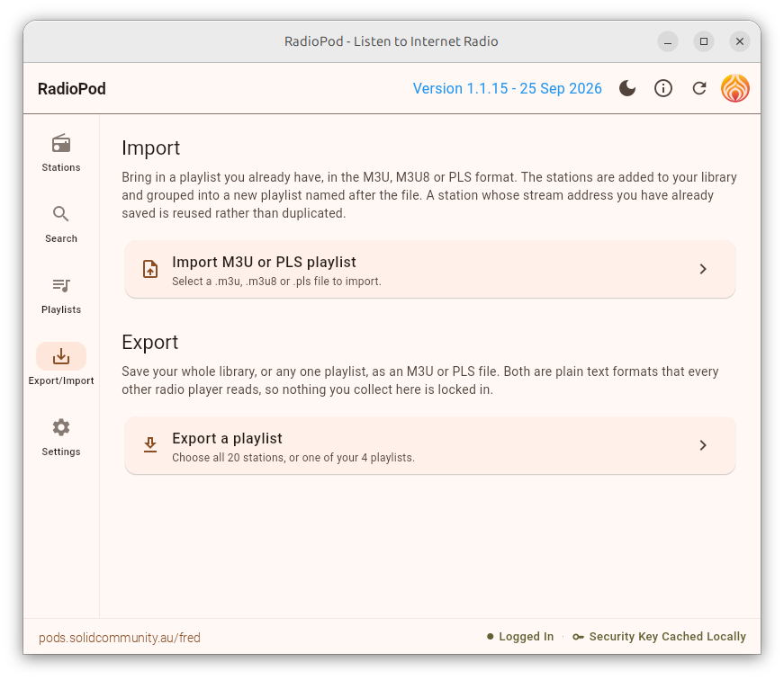The image size is (784, 680).
Task: Go to the Stations tab label
Action: tap(61, 167)
